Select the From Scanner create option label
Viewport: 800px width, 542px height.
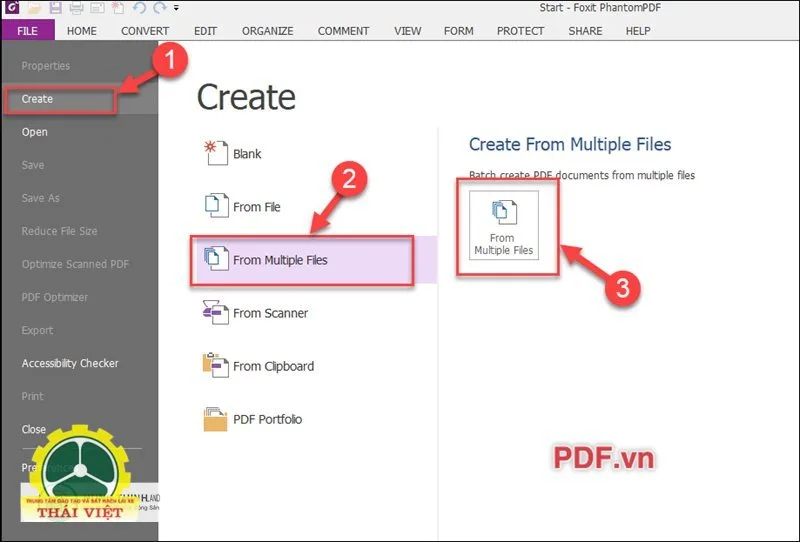coord(270,313)
